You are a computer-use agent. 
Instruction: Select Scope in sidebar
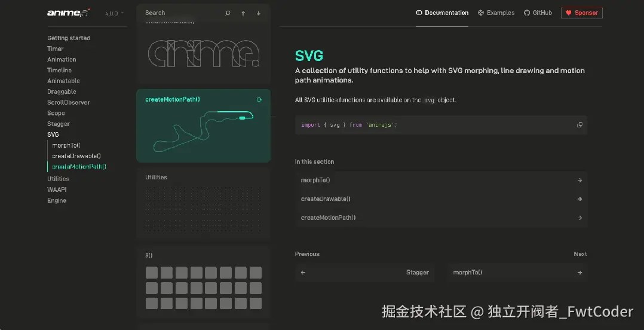[56, 113]
